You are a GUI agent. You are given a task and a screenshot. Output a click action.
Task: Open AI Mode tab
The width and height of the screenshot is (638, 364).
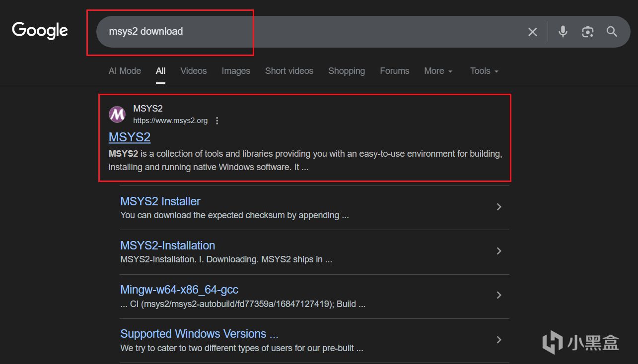(125, 71)
